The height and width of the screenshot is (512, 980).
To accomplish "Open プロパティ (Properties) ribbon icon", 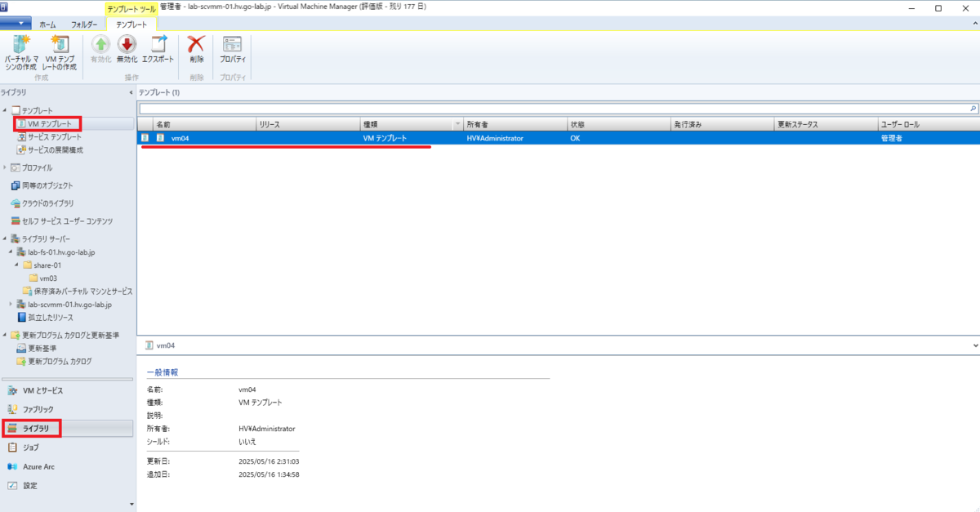I will 232,44.
